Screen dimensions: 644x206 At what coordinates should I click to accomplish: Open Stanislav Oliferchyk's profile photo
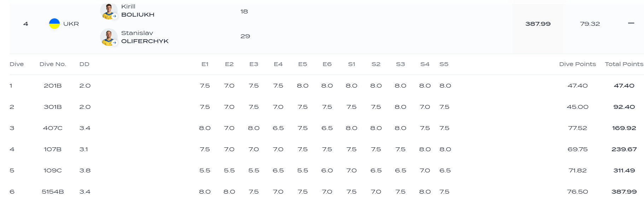(108, 37)
